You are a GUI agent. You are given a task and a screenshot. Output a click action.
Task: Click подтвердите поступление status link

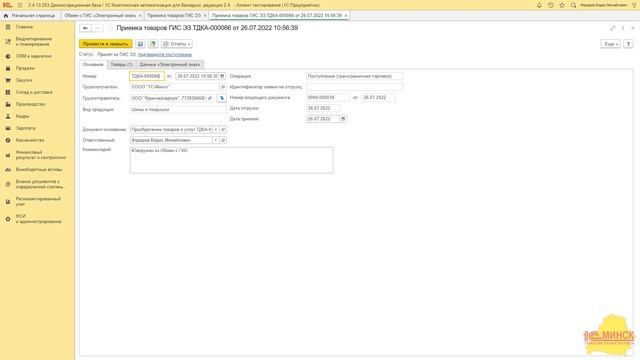tap(165, 54)
